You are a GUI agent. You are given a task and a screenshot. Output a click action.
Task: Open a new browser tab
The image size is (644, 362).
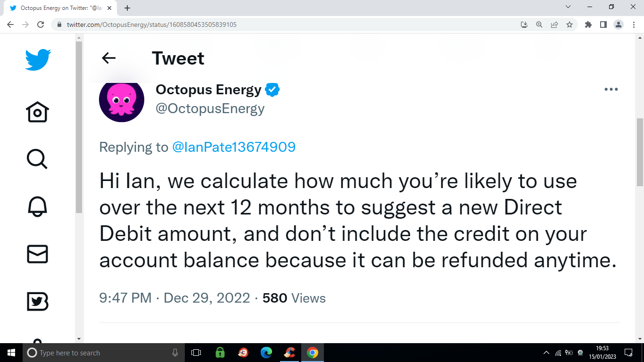[x=127, y=8]
